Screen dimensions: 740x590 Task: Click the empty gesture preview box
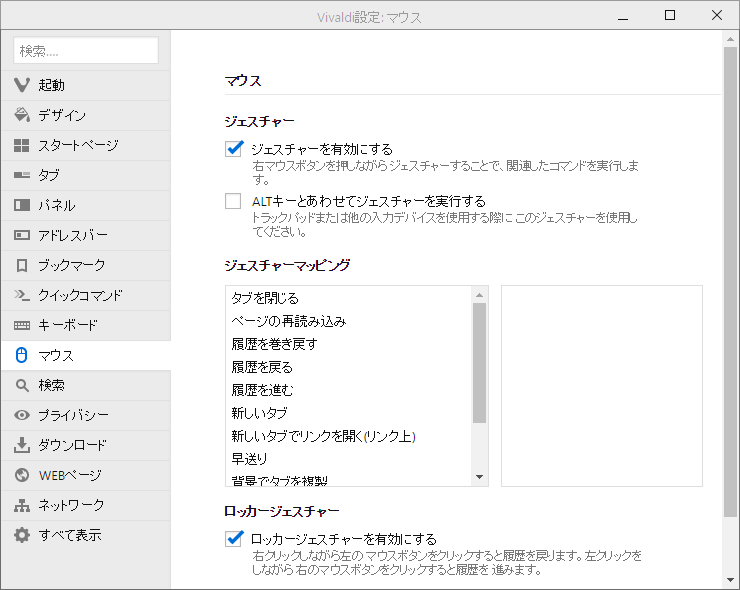click(602, 386)
